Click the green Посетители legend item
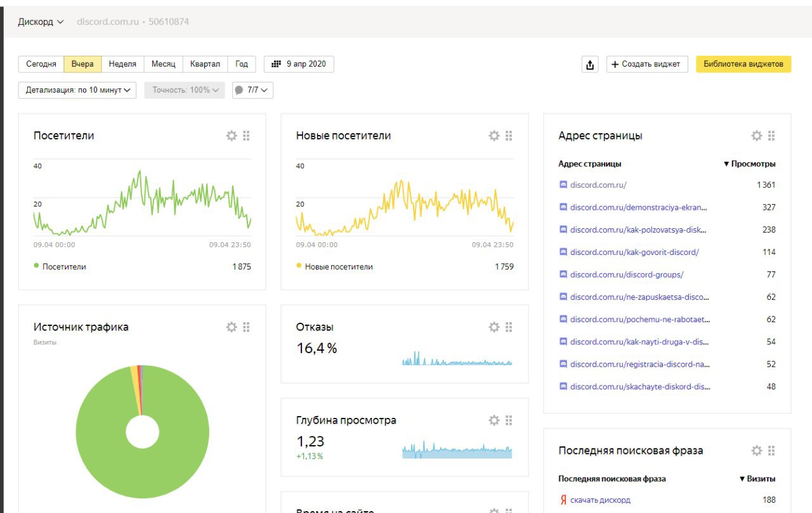Viewport: 812px width, 513px height. click(60, 267)
